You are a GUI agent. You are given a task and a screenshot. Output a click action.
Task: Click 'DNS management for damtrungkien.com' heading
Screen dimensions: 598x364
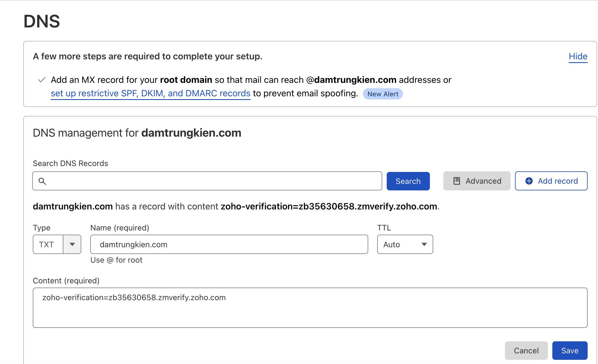point(137,133)
